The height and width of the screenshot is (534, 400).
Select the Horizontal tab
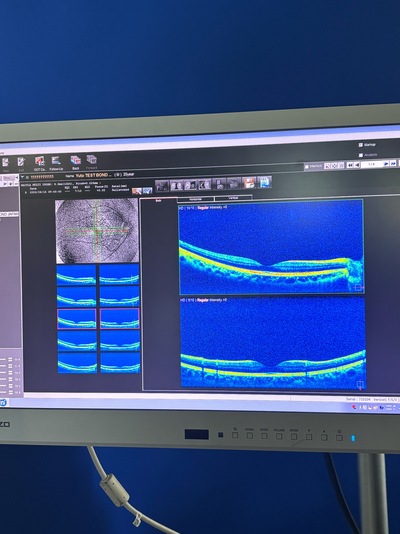point(196,199)
